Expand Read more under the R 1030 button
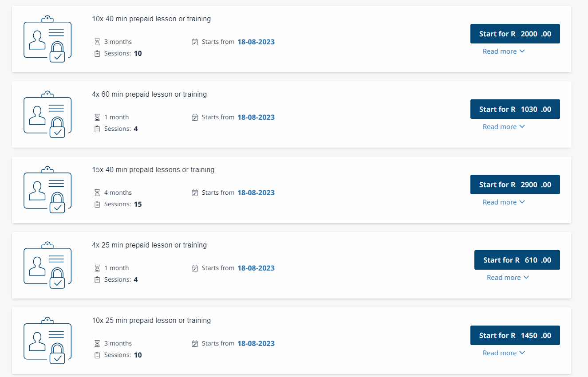588x377 pixels. point(504,127)
